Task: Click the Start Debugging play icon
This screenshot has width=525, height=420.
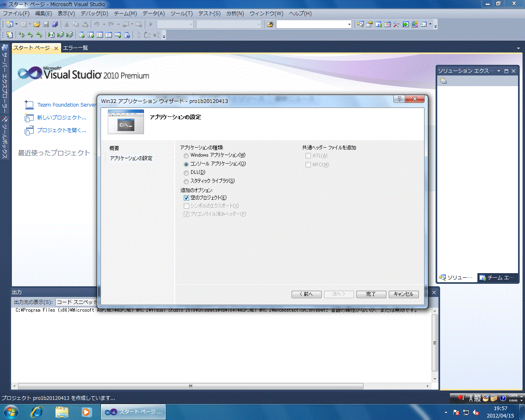Action: point(151,24)
